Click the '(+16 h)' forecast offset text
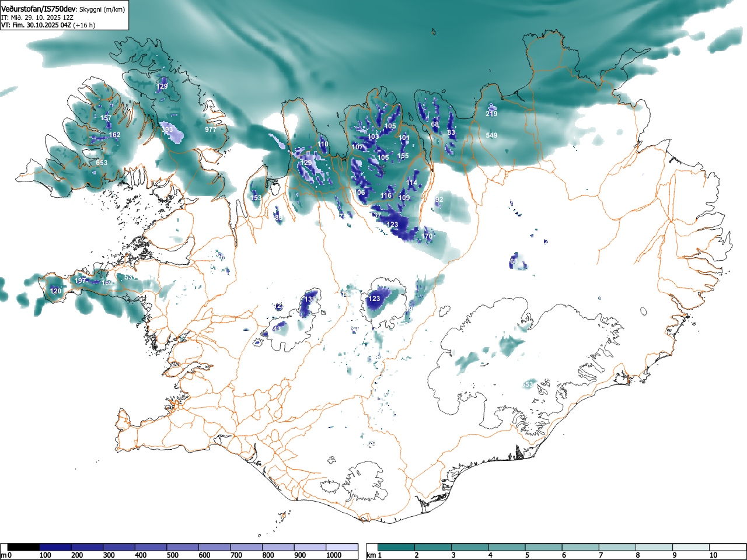This screenshot has width=747, height=560. click(x=84, y=25)
